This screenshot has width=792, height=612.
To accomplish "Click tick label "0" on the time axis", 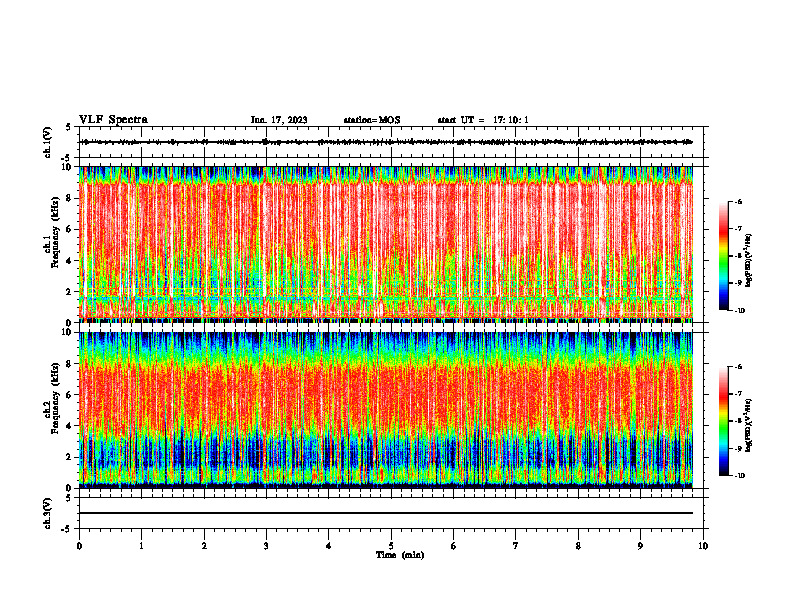I will [x=79, y=546].
